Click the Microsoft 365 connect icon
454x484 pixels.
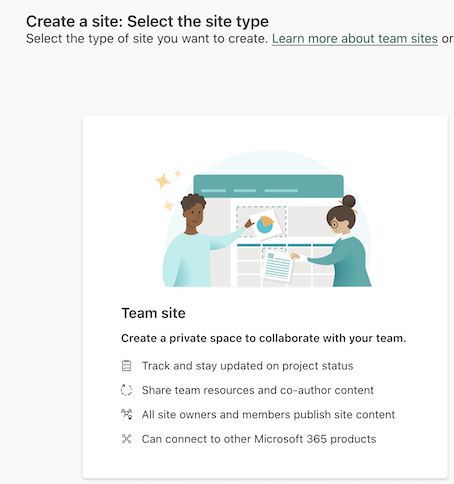pos(126,439)
